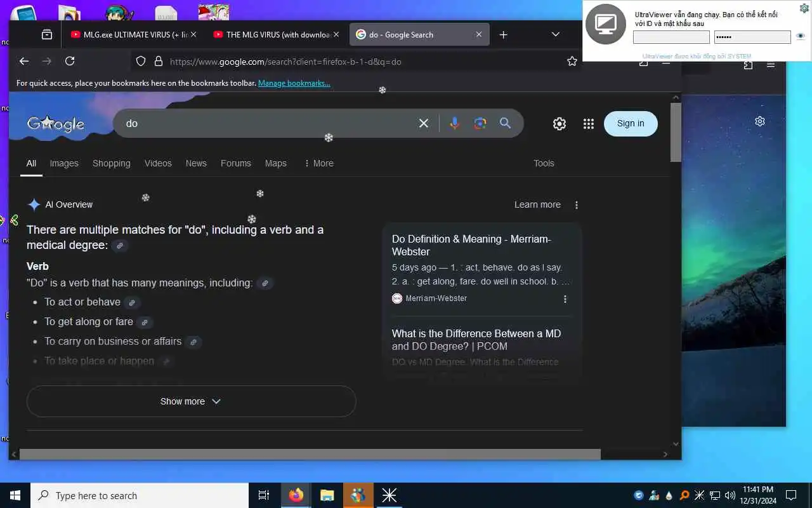Open snowflake app on the taskbar
Viewport: 812px width, 508px height.
(389, 495)
